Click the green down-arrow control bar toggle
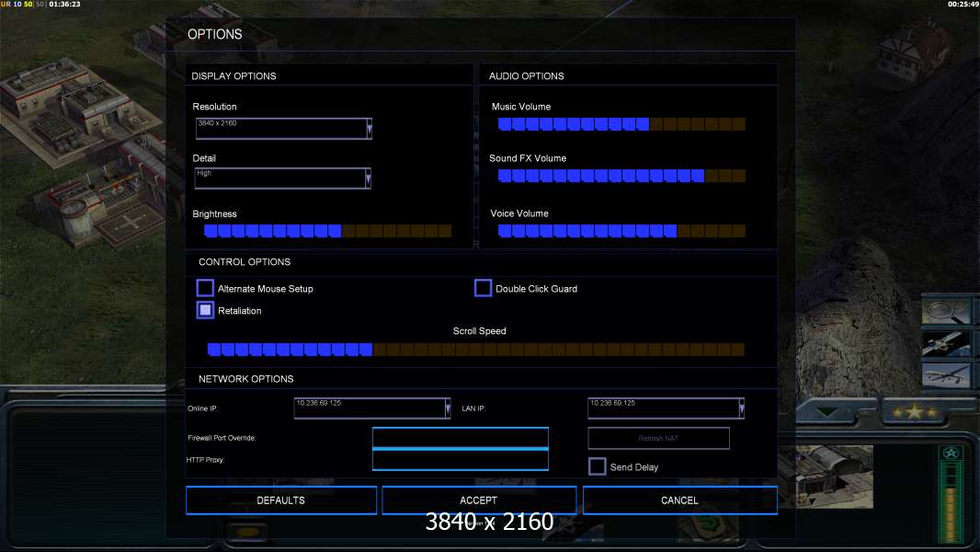The height and width of the screenshot is (552, 980). [x=826, y=412]
